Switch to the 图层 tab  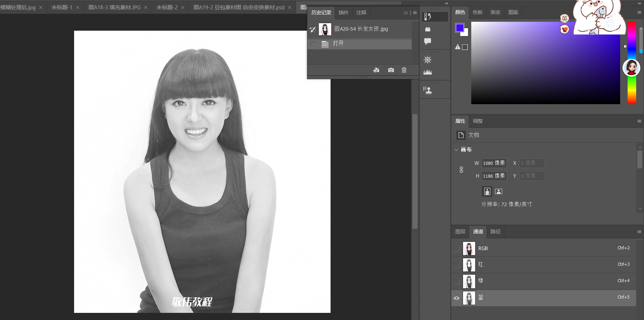point(460,232)
